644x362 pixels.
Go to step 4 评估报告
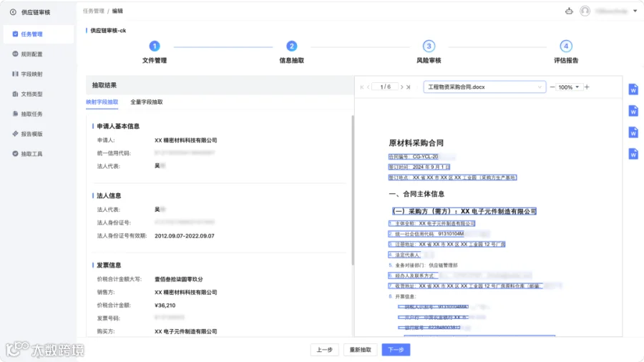tap(566, 52)
